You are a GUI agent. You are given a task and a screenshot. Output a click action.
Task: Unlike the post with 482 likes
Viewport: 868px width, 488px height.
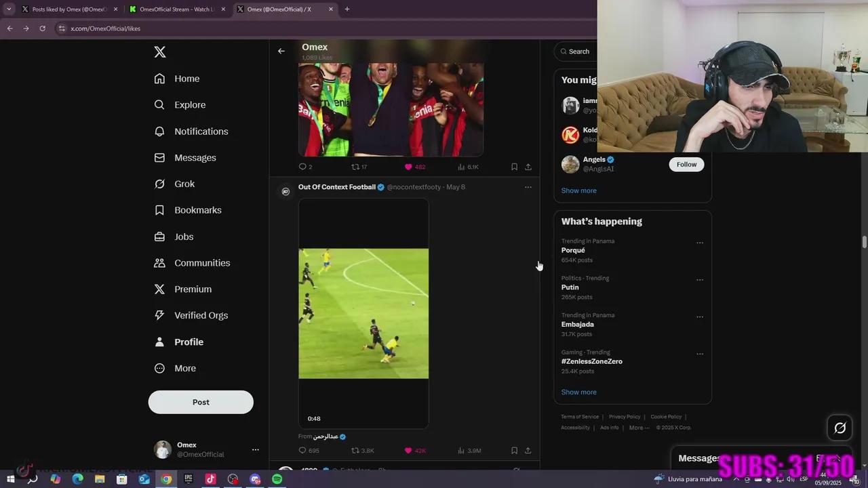point(414,167)
